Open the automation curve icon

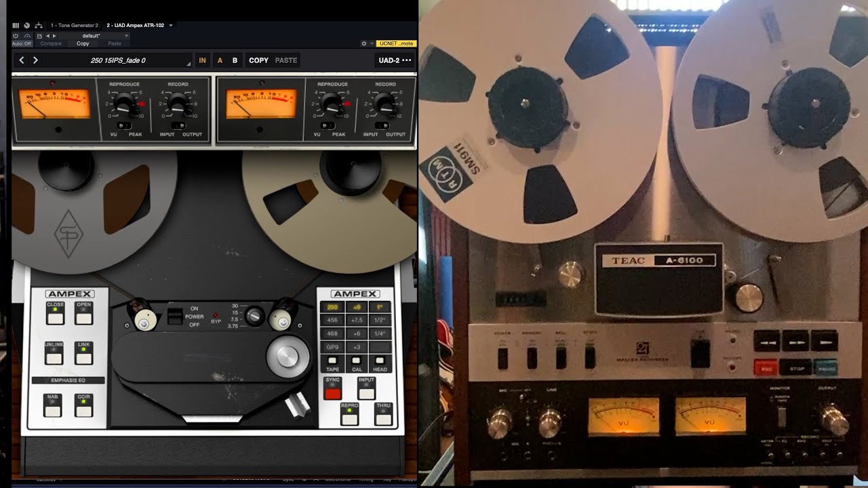pyautogui.click(x=27, y=35)
